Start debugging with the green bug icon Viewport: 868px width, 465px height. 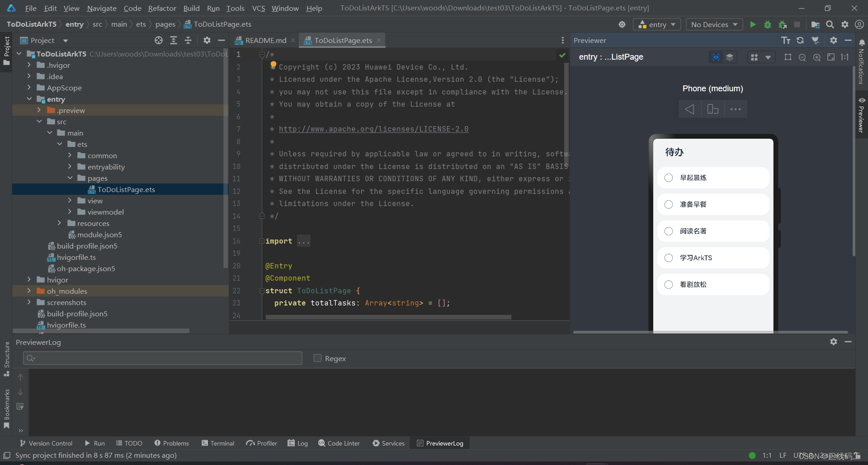[x=768, y=24]
